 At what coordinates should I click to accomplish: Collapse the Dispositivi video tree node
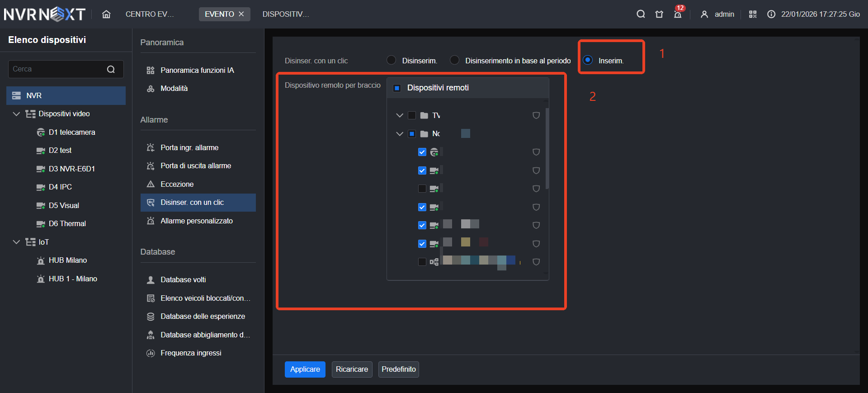16,114
